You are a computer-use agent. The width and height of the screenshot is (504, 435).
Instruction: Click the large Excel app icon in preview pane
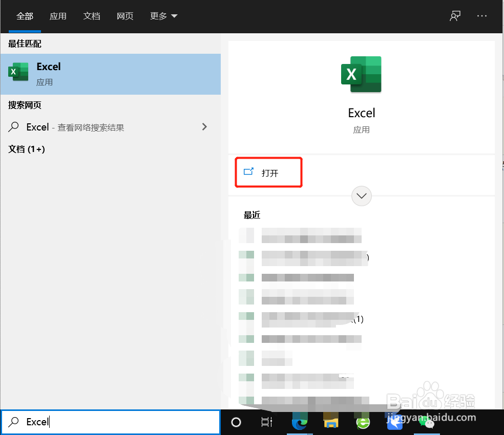click(x=361, y=74)
